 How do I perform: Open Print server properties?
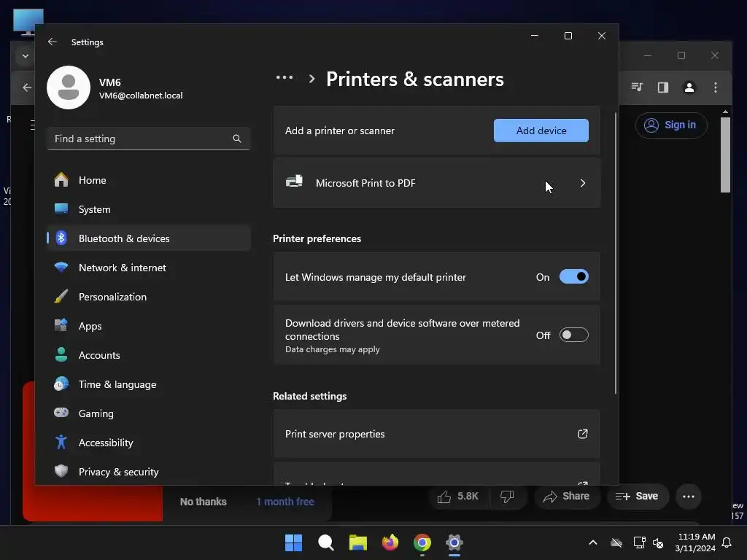(x=436, y=434)
